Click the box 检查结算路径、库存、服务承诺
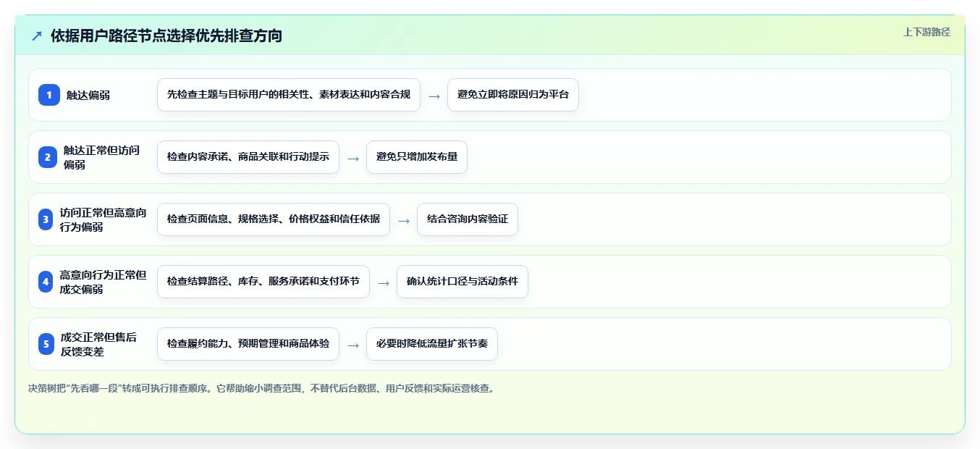This screenshot has width=980, height=449. pyautogui.click(x=263, y=282)
